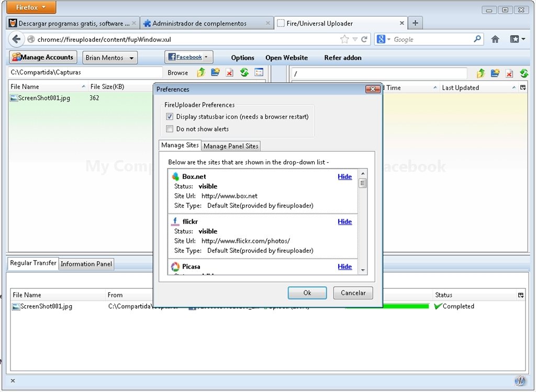The image size is (536, 392).
Task: Open transfer list column picker icon
Action: pos(521,295)
